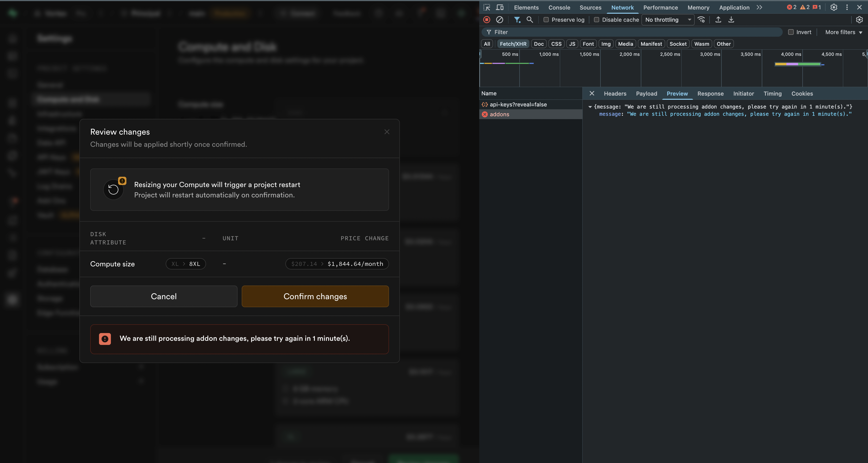Click the record network log icon
The height and width of the screenshot is (463, 868).
[486, 20]
